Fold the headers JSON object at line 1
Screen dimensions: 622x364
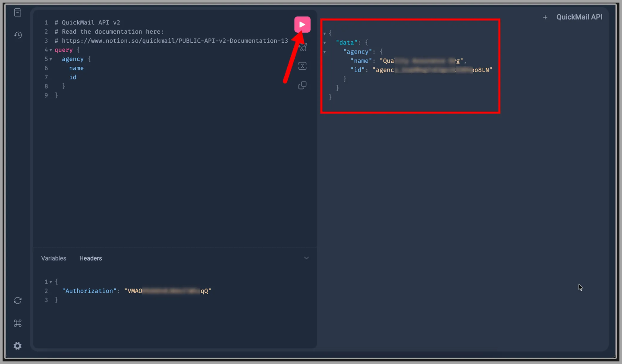coord(51,282)
